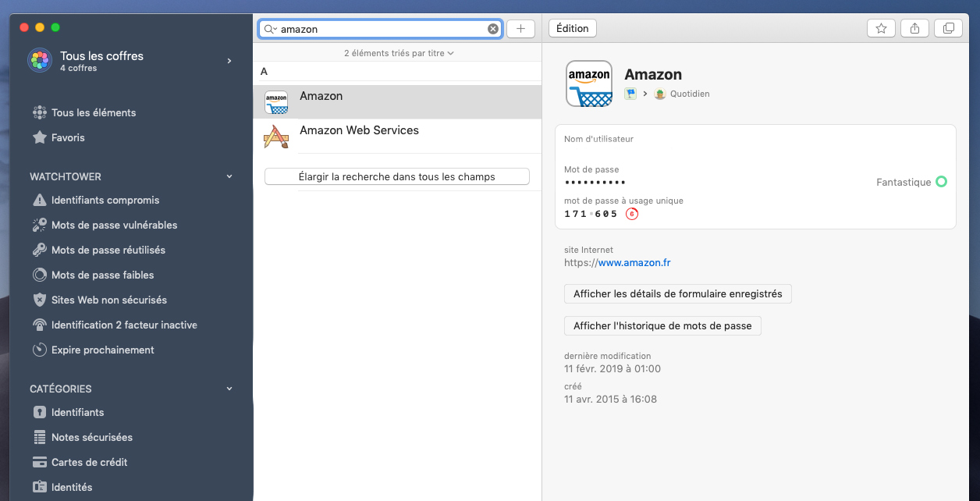Click Élargir la recherche dans tous les champs

pyautogui.click(x=397, y=176)
